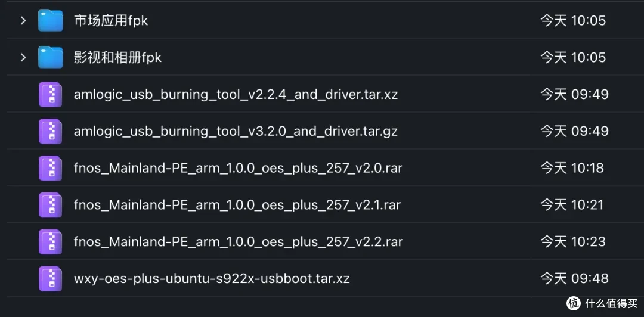This screenshot has height=317, width=644.
Task: Click the archive icon for burning tool v3.2.0
Action: coord(51,132)
